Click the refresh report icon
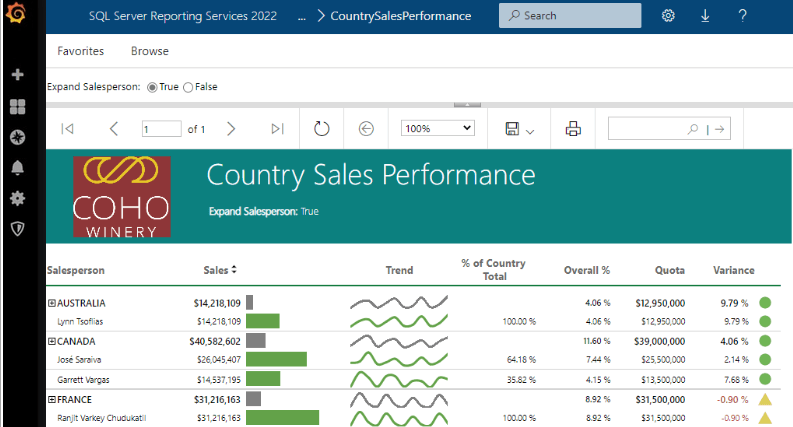793x427 pixels. pos(321,129)
